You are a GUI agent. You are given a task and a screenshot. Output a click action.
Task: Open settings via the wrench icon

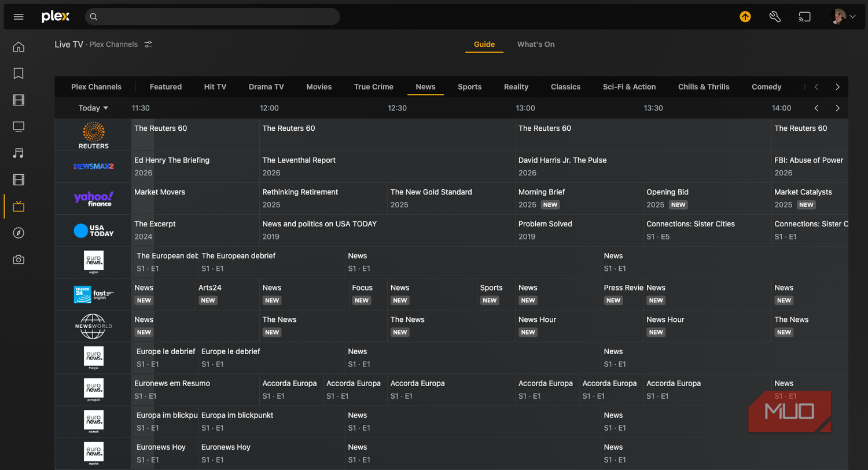point(775,17)
